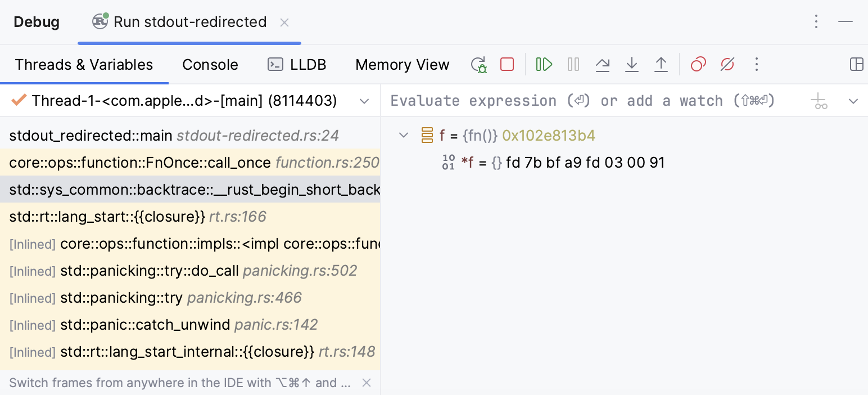The height and width of the screenshot is (395, 868).
Task: Stop the debugged process
Action: pos(505,64)
